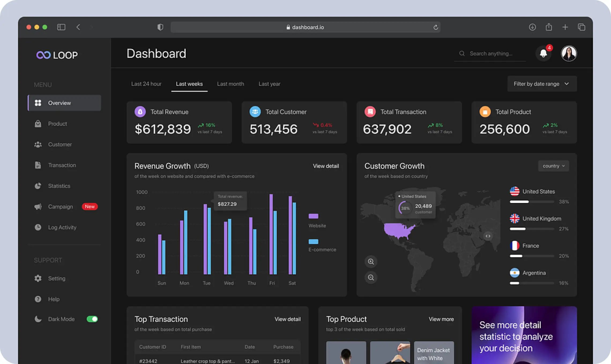The height and width of the screenshot is (364, 611).
Task: Select Transaction in the sidebar menu
Action: pyautogui.click(x=62, y=165)
